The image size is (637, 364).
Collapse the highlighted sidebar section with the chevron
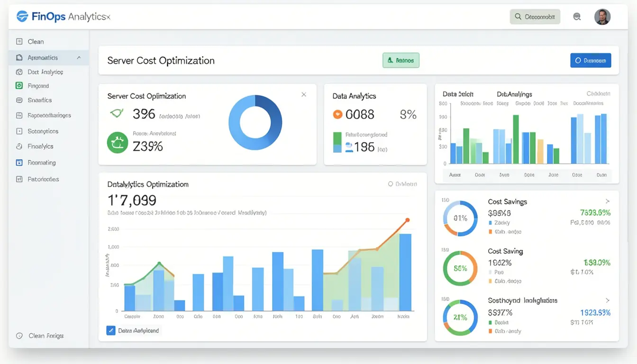tap(79, 57)
